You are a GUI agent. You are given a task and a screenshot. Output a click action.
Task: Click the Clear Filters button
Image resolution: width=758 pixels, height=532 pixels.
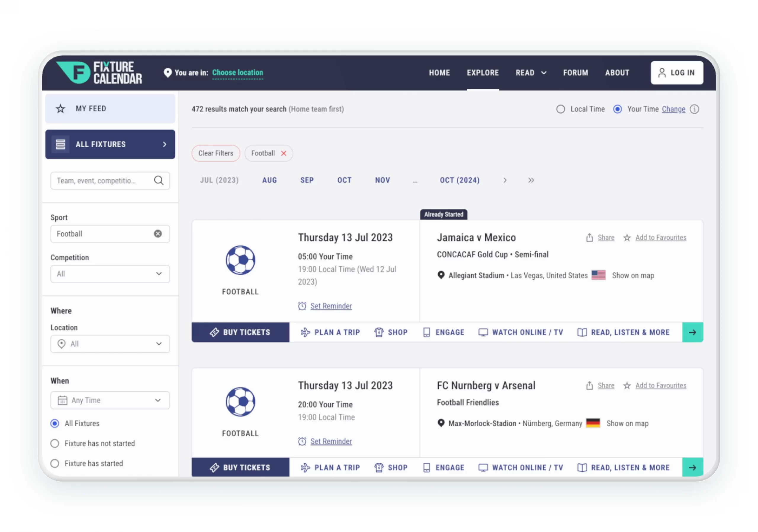pyautogui.click(x=216, y=153)
